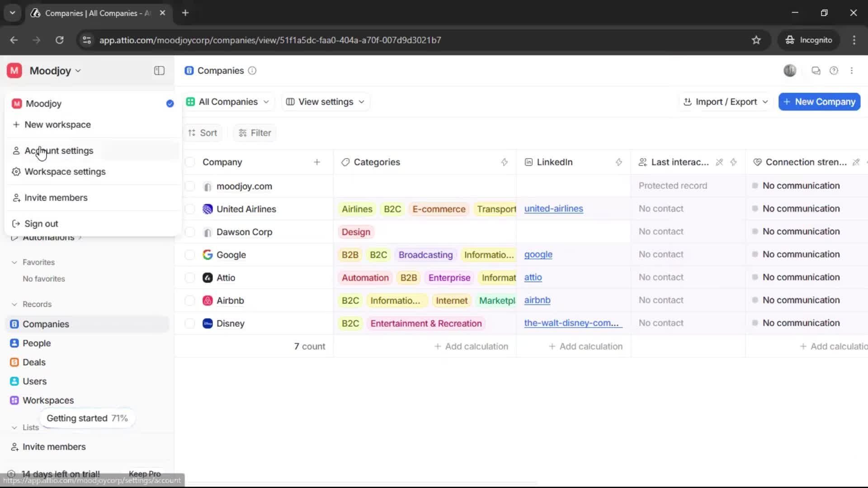
Task: Click the United Airlines logo icon
Action: click(208, 209)
